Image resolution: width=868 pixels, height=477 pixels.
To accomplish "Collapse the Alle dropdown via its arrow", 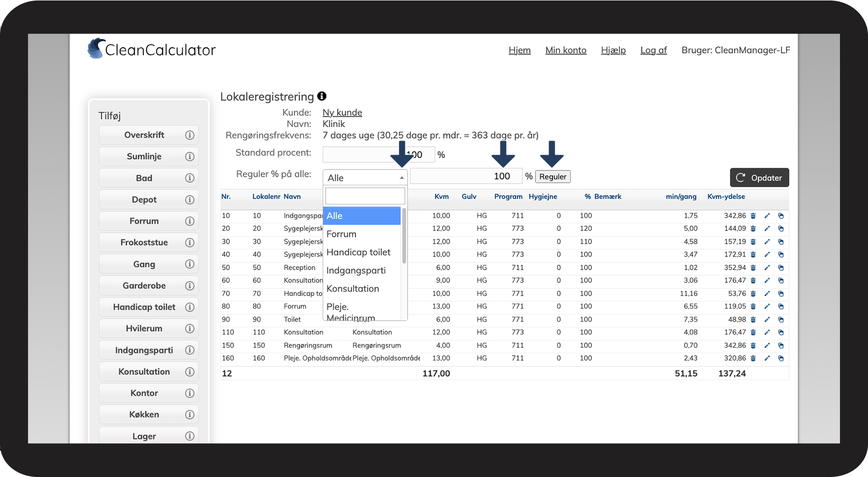I will tap(401, 178).
